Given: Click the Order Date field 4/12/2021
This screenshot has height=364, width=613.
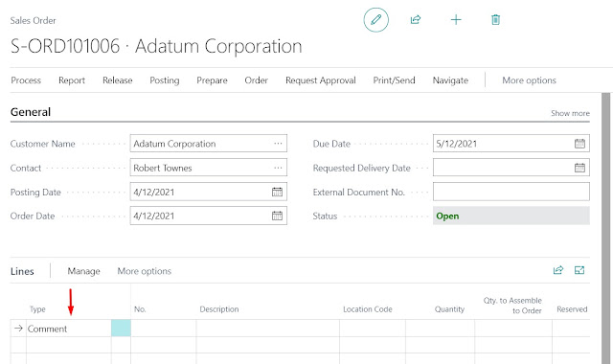Looking at the screenshot, I should pos(209,216).
